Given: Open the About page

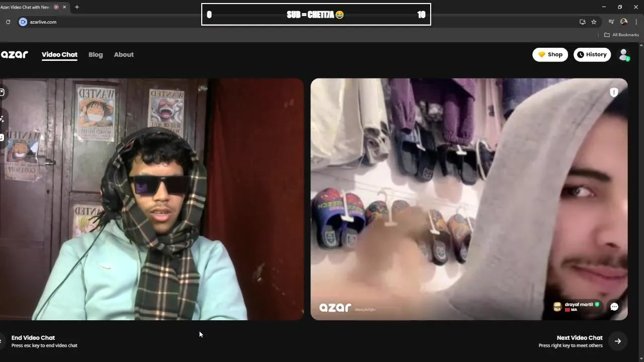Looking at the screenshot, I should tap(124, 55).
